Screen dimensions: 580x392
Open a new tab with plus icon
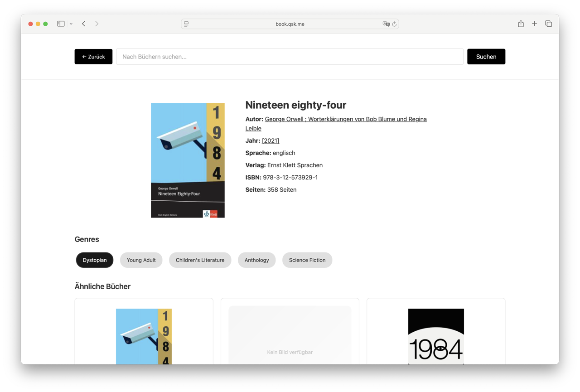534,24
